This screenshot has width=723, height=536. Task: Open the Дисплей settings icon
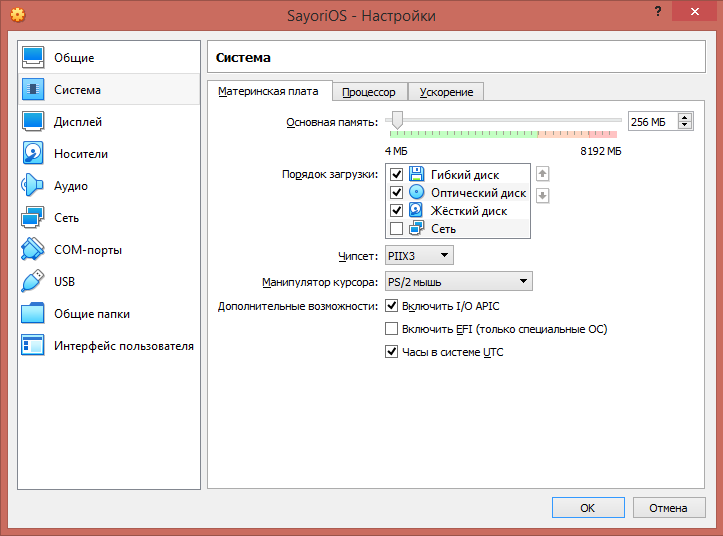click(x=34, y=122)
